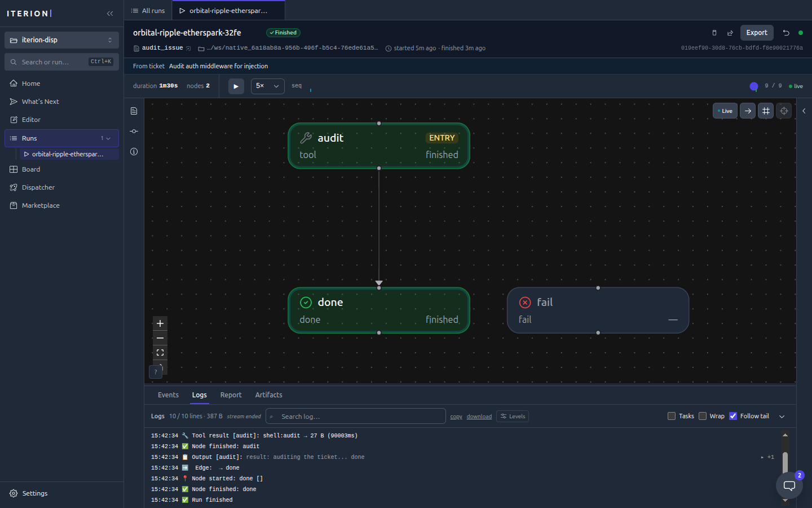
Task: Open the log options chevron after Follow tail
Action: coord(782,417)
